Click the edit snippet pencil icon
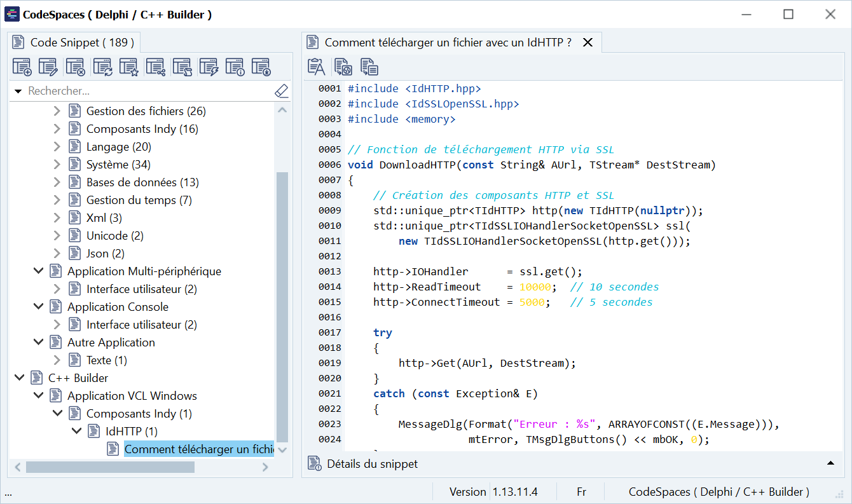 pos(48,67)
